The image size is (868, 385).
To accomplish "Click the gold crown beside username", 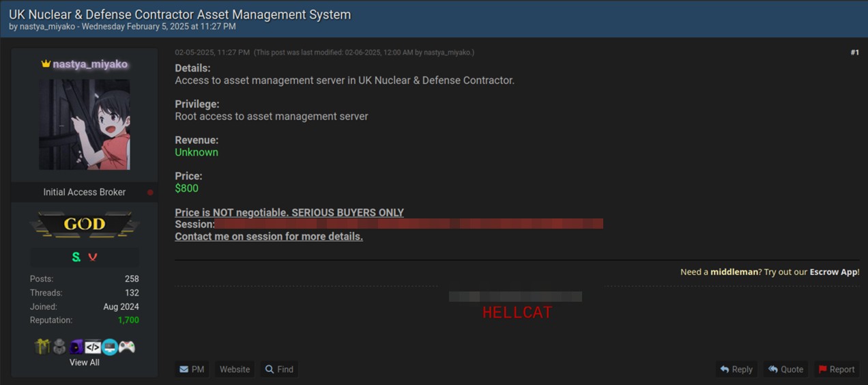I will pos(46,63).
